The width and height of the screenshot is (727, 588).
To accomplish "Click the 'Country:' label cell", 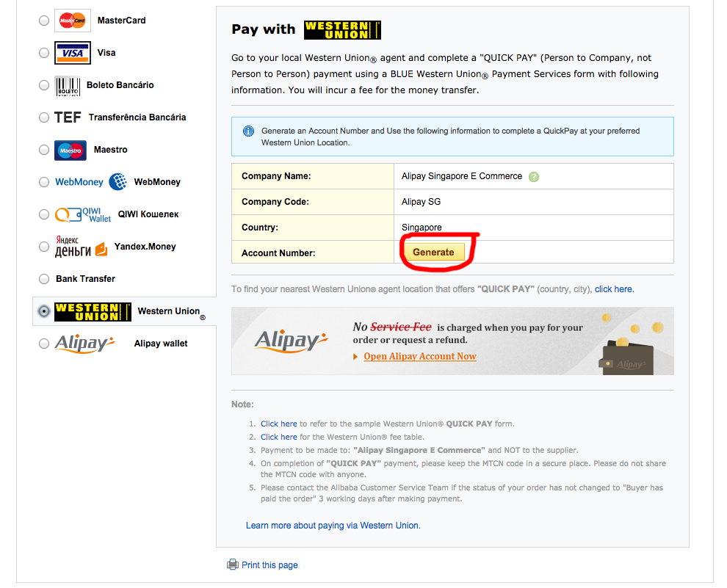I will pyautogui.click(x=313, y=228).
